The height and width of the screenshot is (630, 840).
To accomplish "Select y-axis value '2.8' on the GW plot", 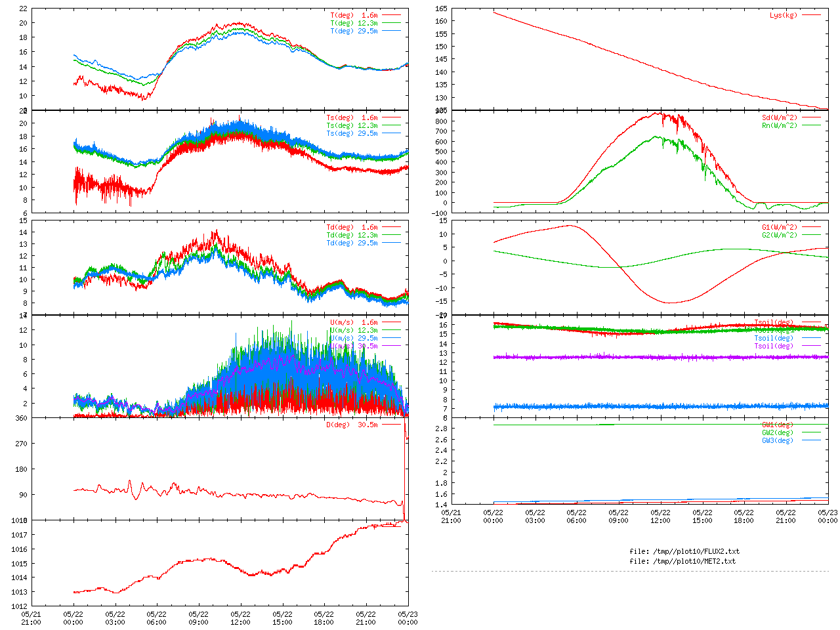I will click(x=441, y=429).
